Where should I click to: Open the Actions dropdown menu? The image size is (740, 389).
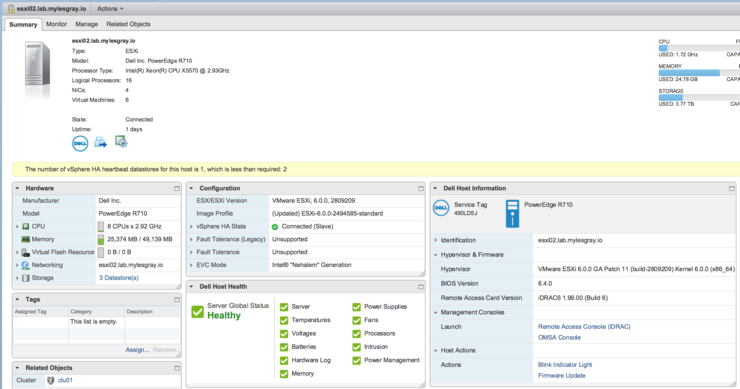[x=110, y=8]
